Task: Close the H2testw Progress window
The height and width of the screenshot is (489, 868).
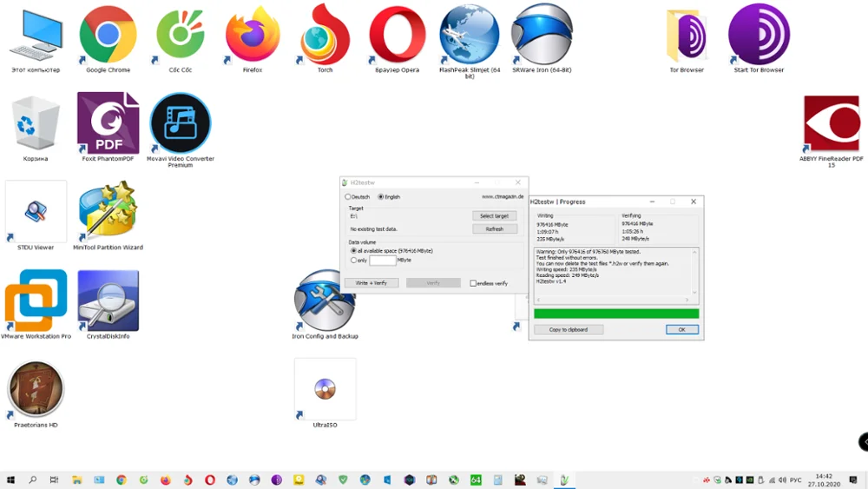Action: 694,202
